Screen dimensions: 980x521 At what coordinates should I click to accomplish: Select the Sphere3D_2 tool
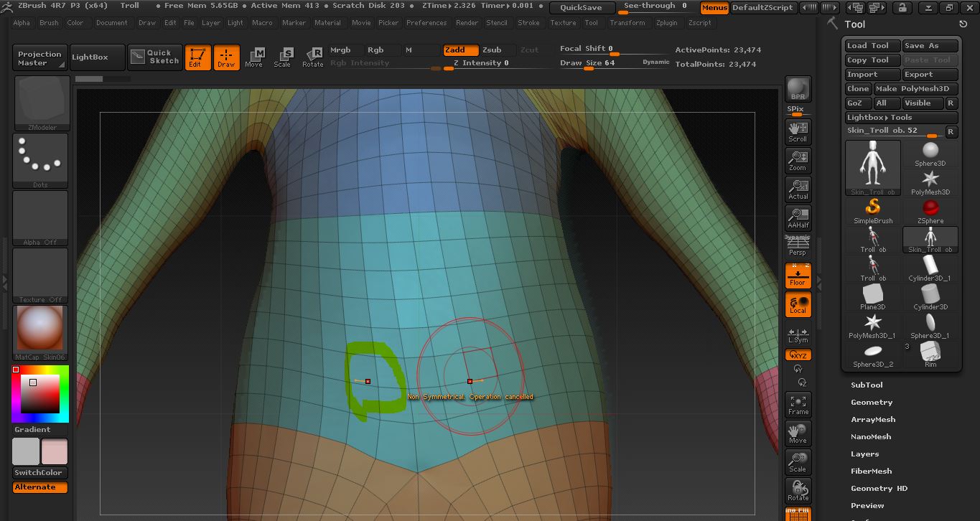pos(873,355)
